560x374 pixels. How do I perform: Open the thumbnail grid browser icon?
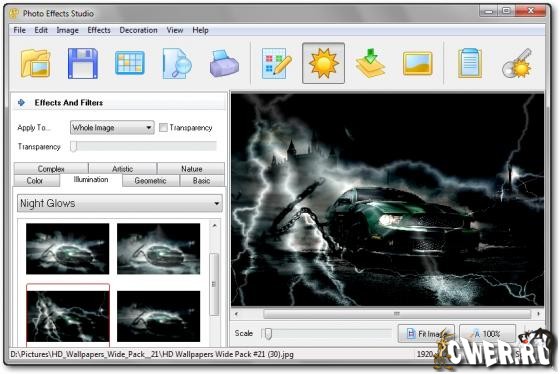[130, 63]
